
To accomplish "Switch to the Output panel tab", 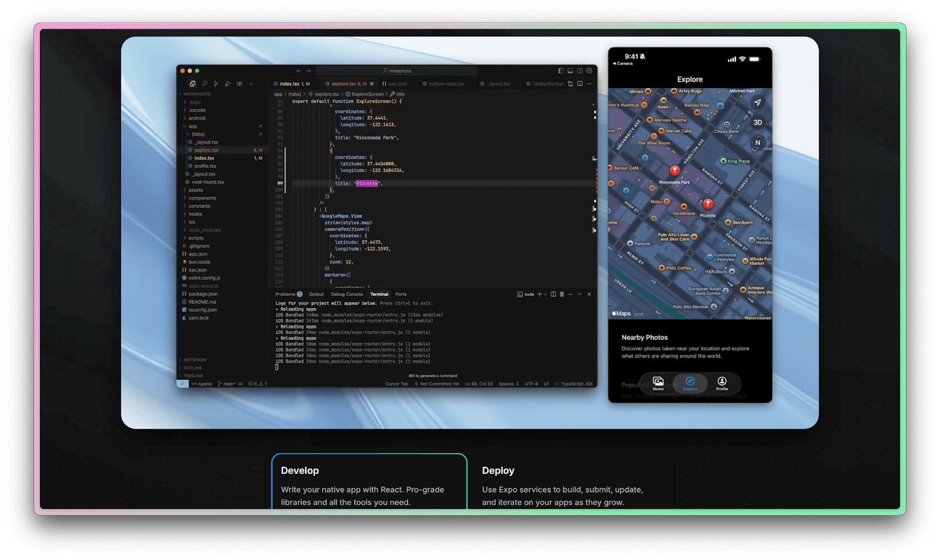I will tap(316, 294).
